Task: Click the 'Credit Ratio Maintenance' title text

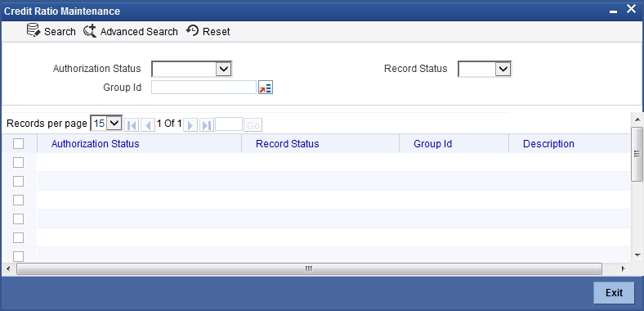Action: pos(62,11)
